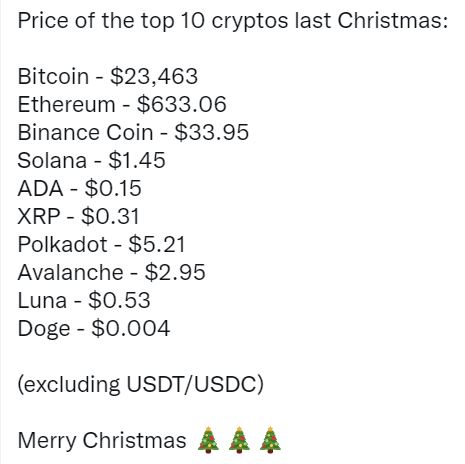Screen dimensions: 465x464
Task: Click the Solana - $1.45 line
Action: click(91, 160)
